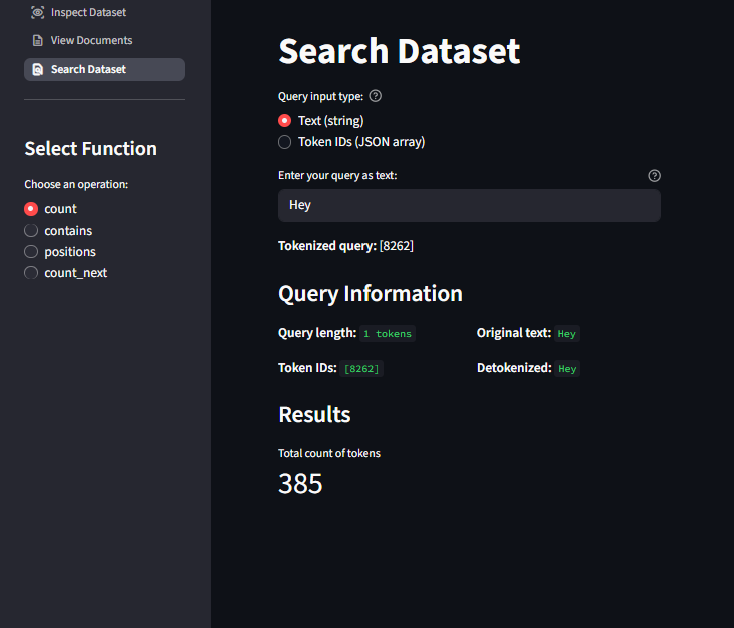Click the Token IDs [8262] code badge
Viewport: 734px width, 628px height.
361,369
